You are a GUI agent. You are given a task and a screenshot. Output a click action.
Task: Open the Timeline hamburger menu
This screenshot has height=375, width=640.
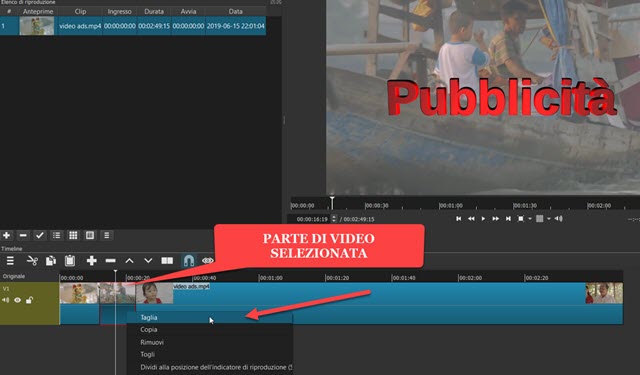[x=10, y=260]
